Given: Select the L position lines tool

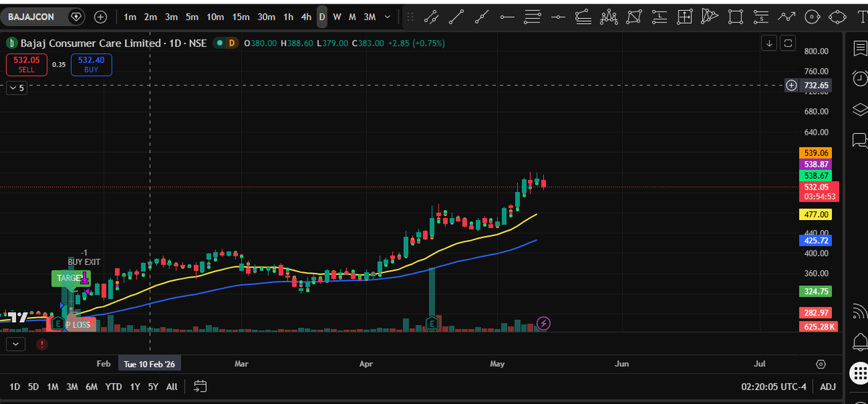Looking at the screenshot, I should pyautogui.click(x=660, y=17).
